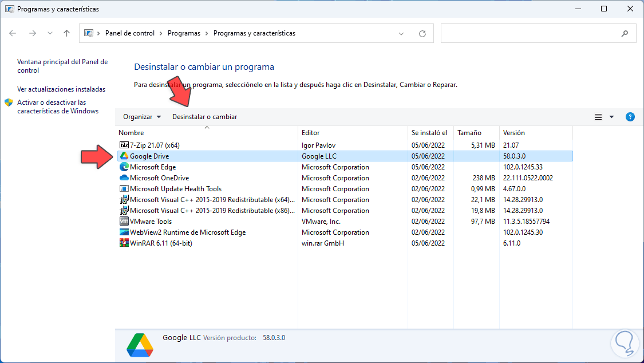Viewport: 644px width, 363px height.
Task: Click the 238 MB size cell
Action: click(484, 178)
